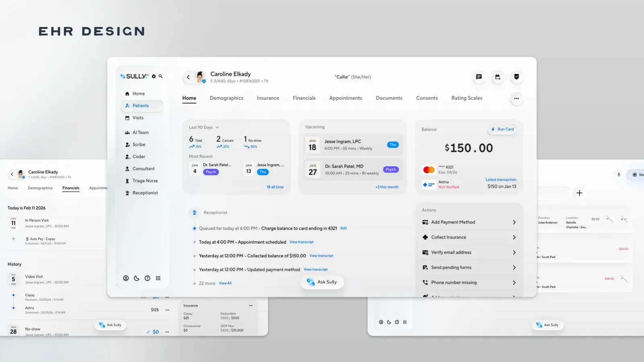Click Ask Sully in left background window

pyautogui.click(x=110, y=325)
